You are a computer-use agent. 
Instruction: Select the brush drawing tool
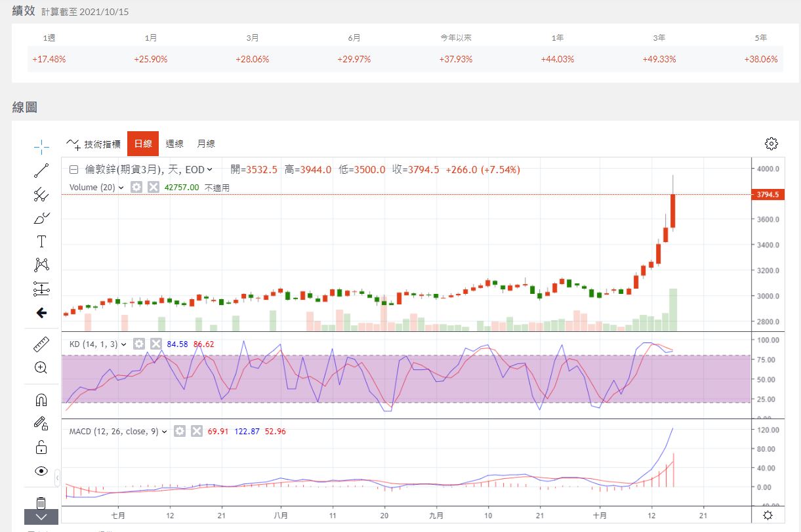41,218
